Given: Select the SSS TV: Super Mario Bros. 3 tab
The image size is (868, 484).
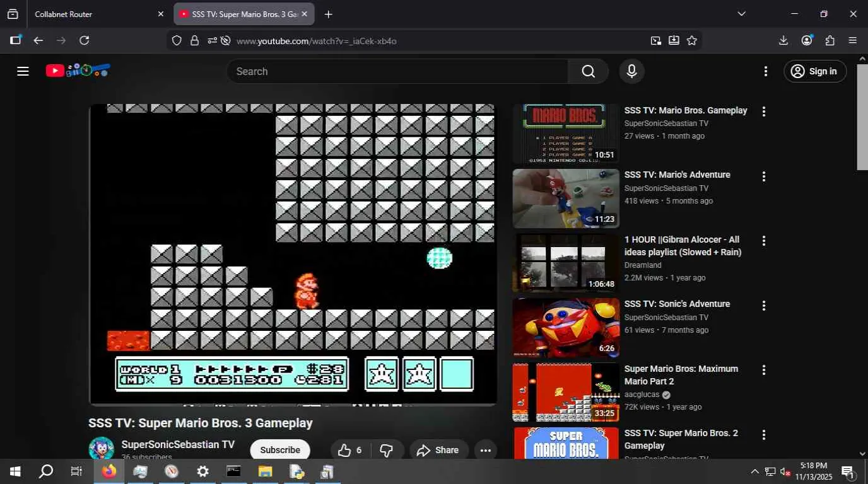Looking at the screenshot, I should (244, 14).
